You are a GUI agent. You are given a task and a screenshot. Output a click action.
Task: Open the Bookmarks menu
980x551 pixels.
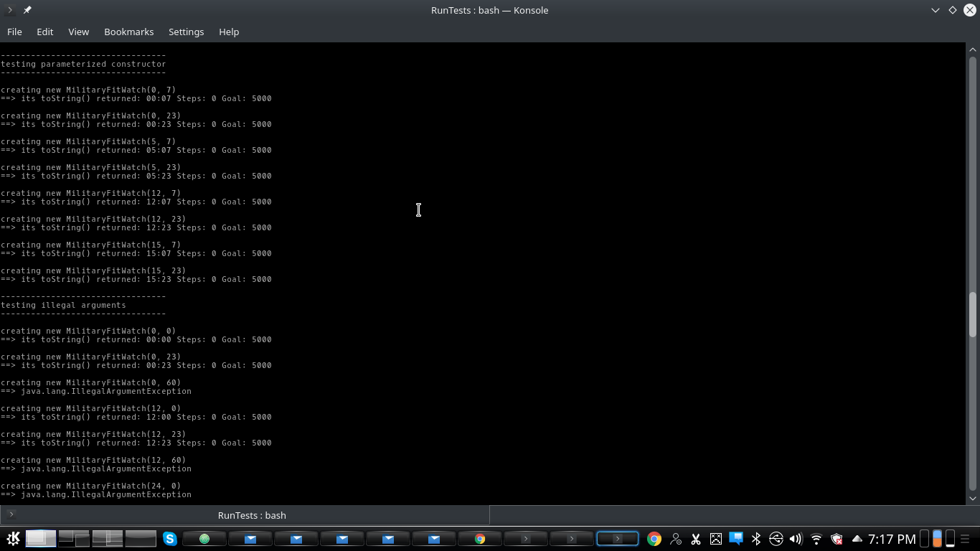coord(128,32)
